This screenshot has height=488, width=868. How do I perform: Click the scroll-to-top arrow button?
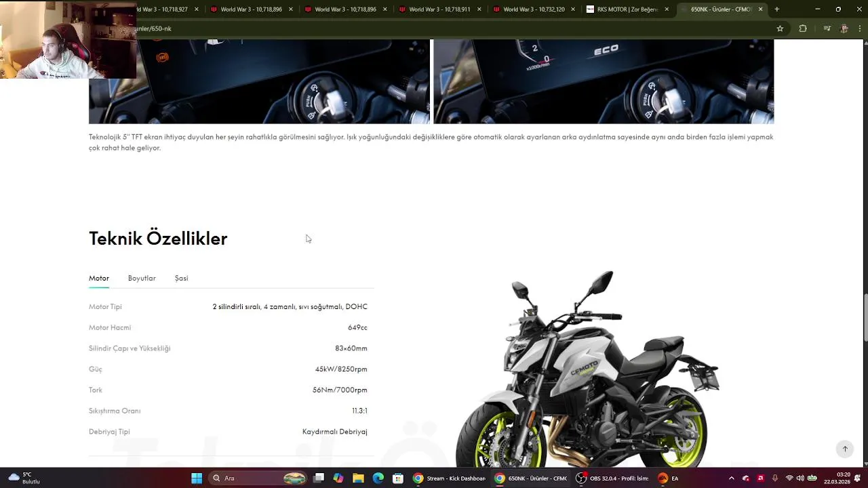click(845, 449)
